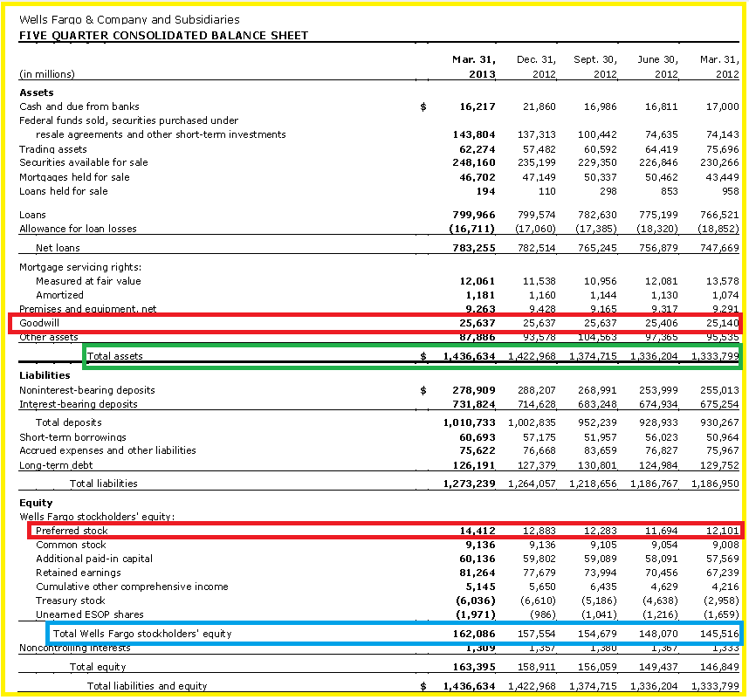The height and width of the screenshot is (700, 749).
Task: Click the 'FIVE QUARTER CONSOLIDATED BALANCE SHEET' title
Action: tap(163, 36)
